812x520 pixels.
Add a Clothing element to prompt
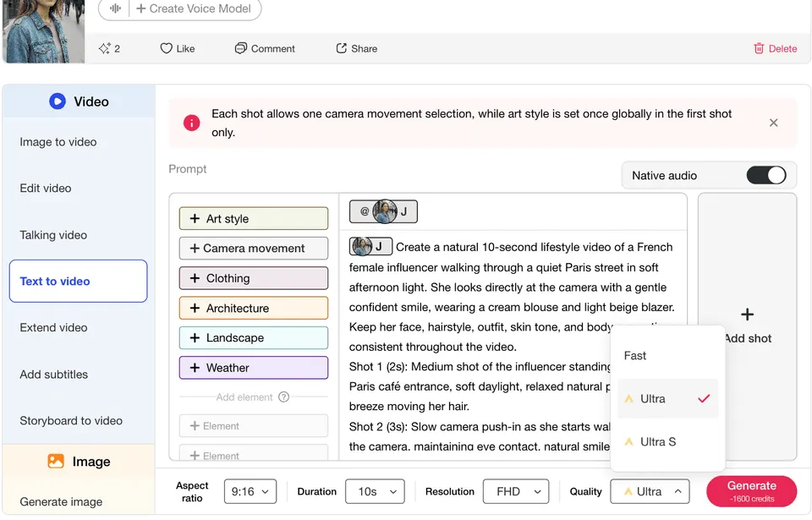[254, 278]
